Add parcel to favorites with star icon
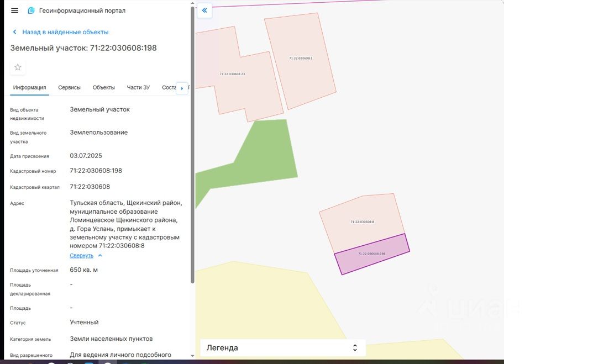 18,67
